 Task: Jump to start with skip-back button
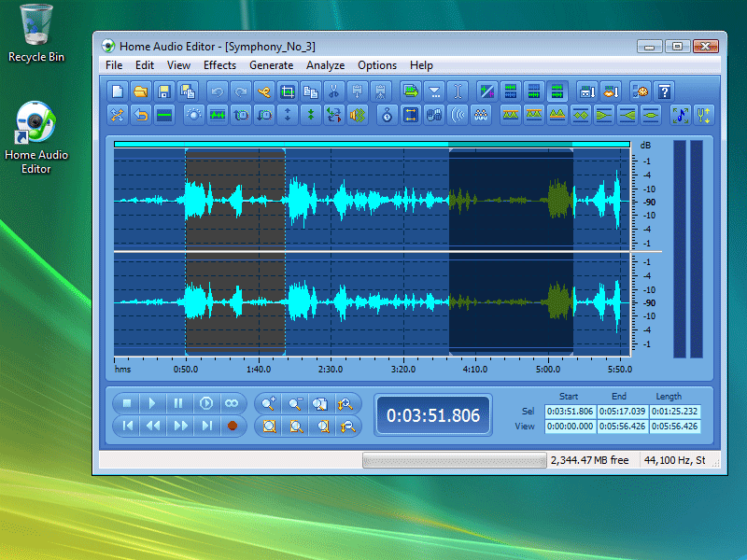[127, 426]
